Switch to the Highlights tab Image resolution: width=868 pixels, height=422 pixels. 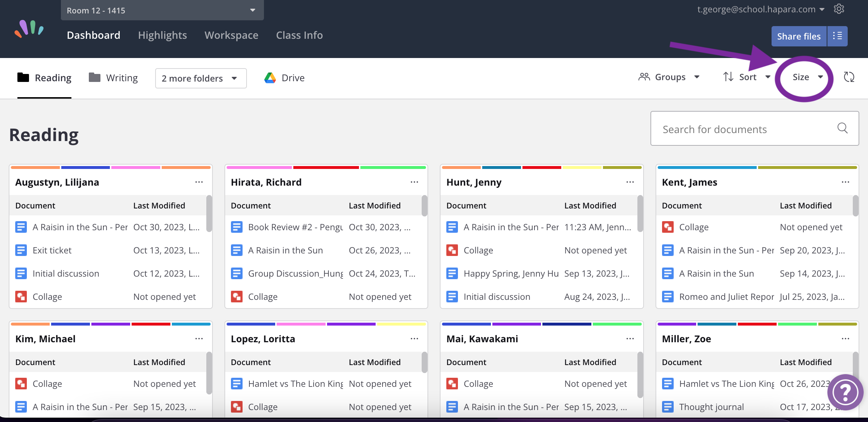[x=162, y=35]
